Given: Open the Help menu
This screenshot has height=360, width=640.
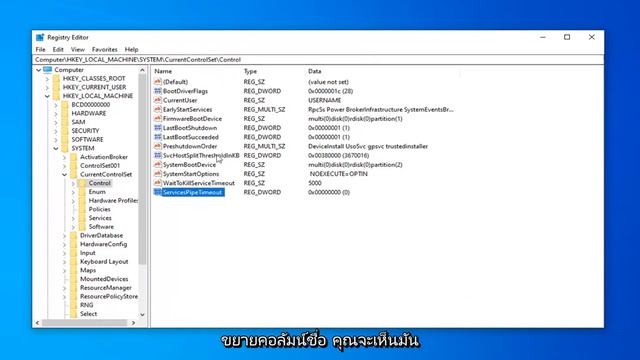Looking at the screenshot, I should (131, 49).
